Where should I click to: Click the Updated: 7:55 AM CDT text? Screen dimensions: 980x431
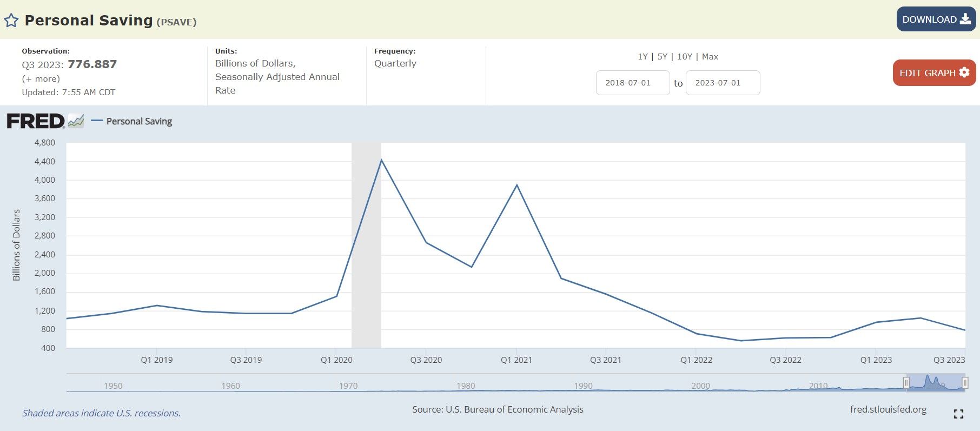tap(69, 92)
